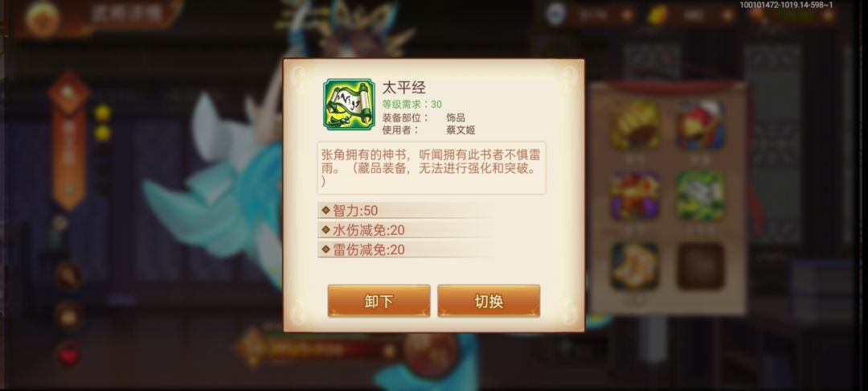The height and width of the screenshot is (391, 868).
Task: Tap the orange vertical hero name banner
Action: [68, 142]
